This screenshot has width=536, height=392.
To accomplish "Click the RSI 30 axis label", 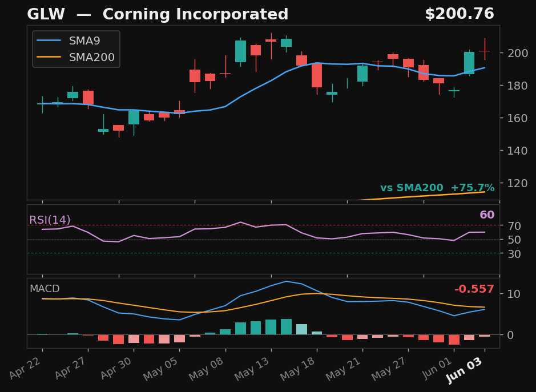I will pyautogui.click(x=514, y=253).
